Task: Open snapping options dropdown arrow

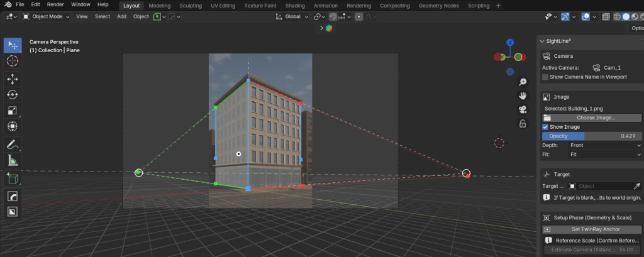Action: point(349,17)
